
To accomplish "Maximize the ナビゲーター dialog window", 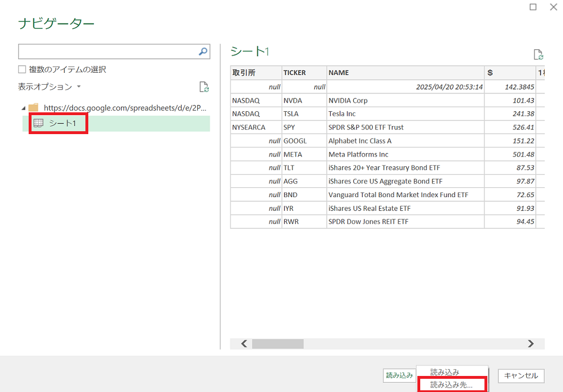I will coord(533,7).
